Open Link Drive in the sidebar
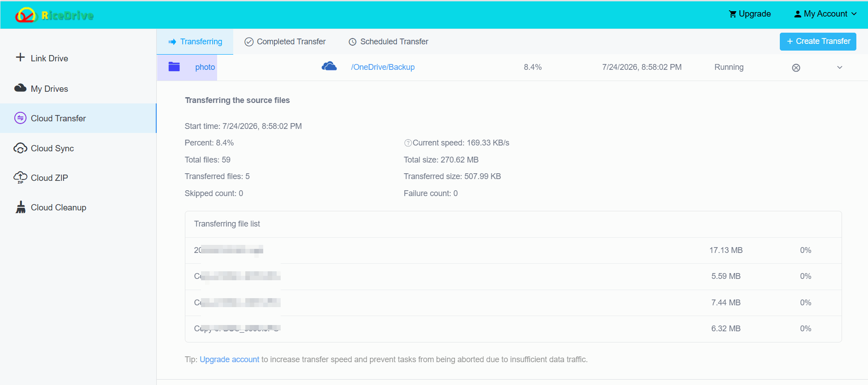This screenshot has width=868, height=385. point(78,58)
